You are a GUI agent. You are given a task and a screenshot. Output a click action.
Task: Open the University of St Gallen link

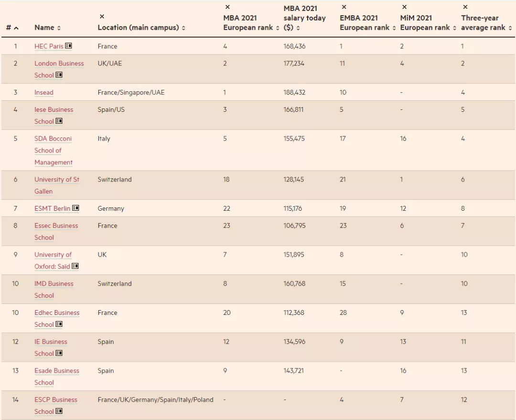[x=56, y=180]
